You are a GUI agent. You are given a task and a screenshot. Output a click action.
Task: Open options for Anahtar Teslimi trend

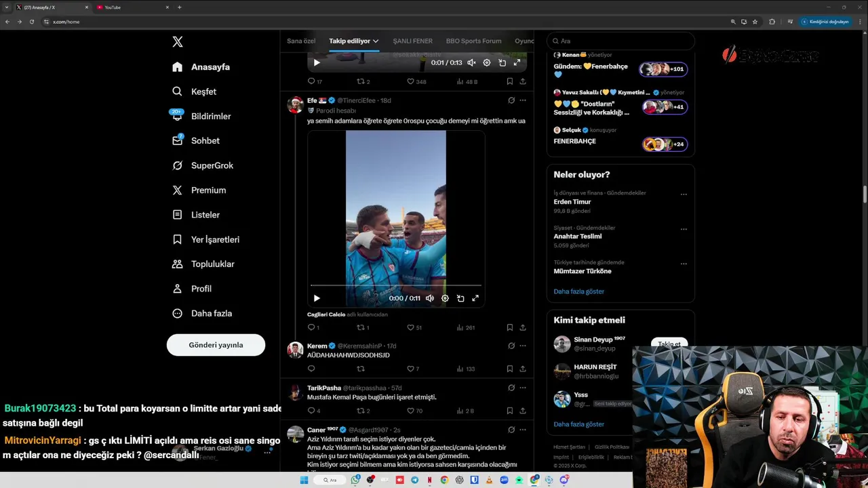click(x=684, y=229)
